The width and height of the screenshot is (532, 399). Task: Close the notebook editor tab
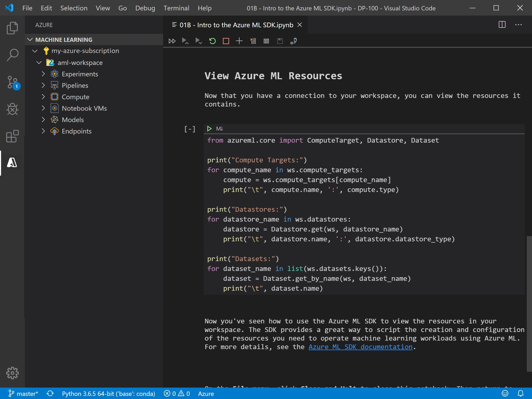[x=300, y=25]
